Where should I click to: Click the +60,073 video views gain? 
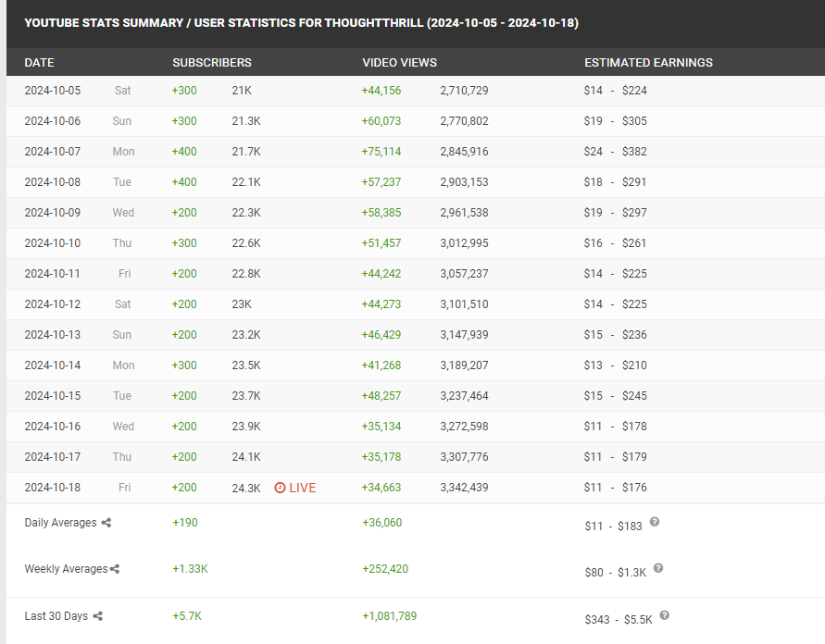tap(381, 121)
